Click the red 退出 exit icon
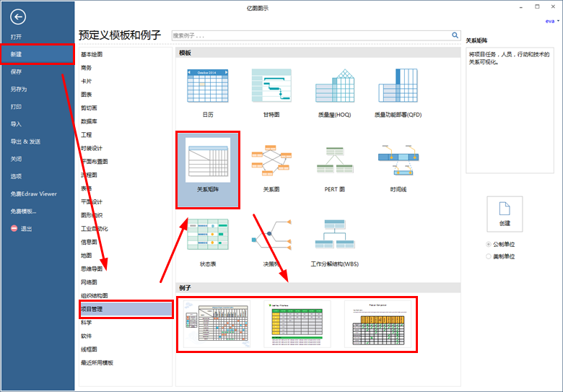The height and width of the screenshot is (392, 563). click(14, 228)
